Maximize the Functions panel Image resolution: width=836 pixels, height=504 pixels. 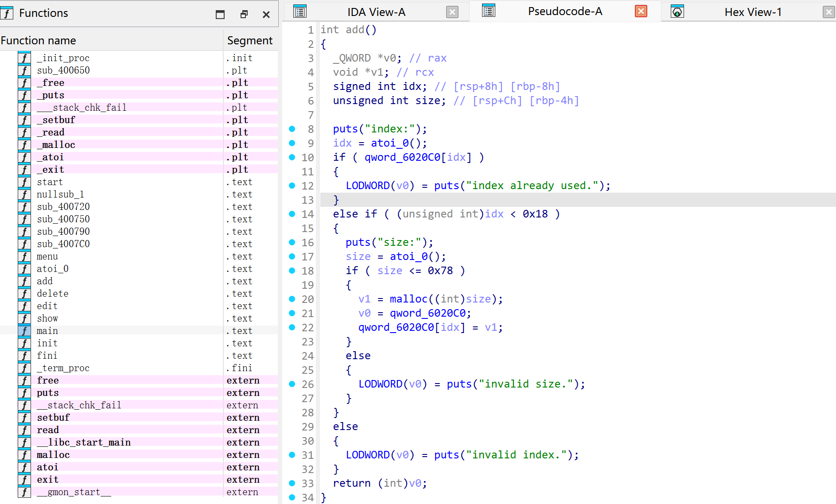click(220, 14)
